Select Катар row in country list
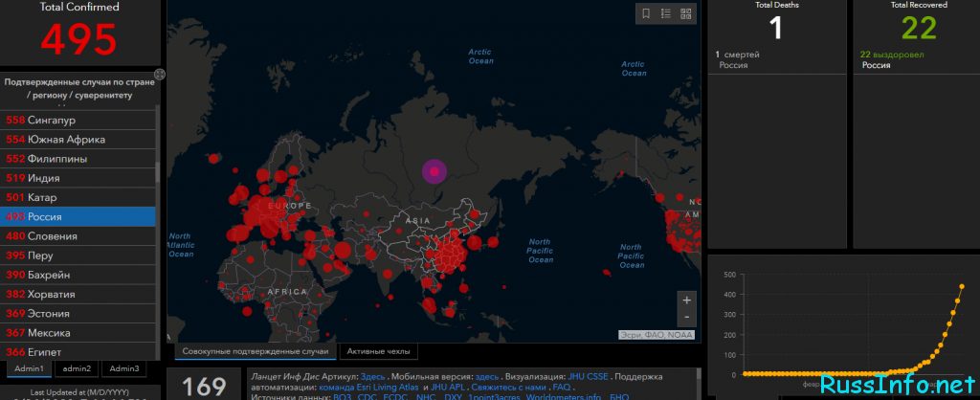Screen dimensions: 980x400 [78, 197]
